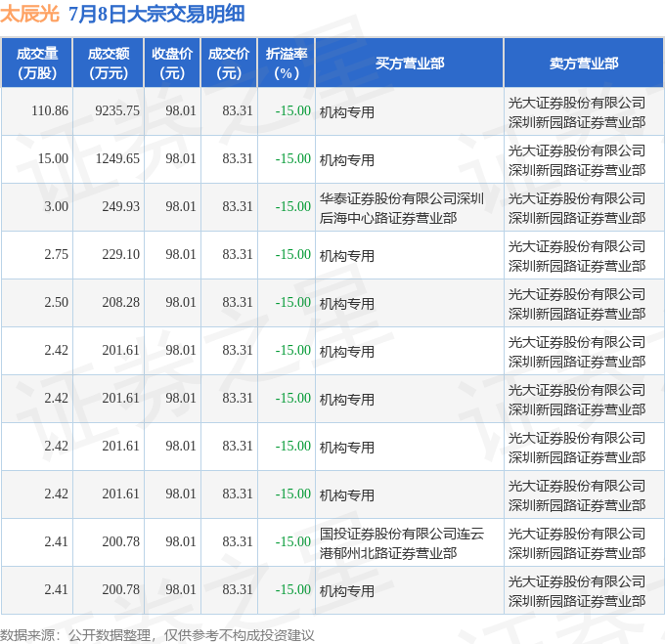Click the 买方营业部 column header
Viewport: 665px width, 644px height.
click(x=410, y=64)
